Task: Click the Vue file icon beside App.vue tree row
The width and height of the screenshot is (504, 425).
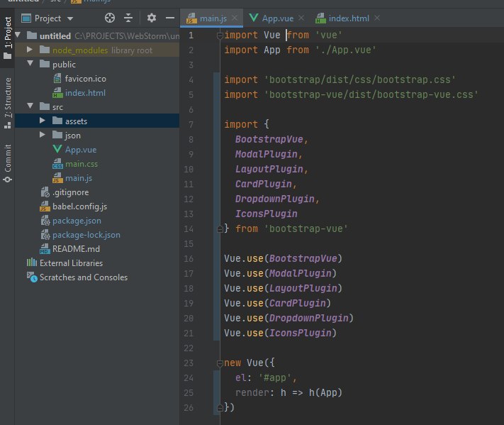Action: point(57,148)
